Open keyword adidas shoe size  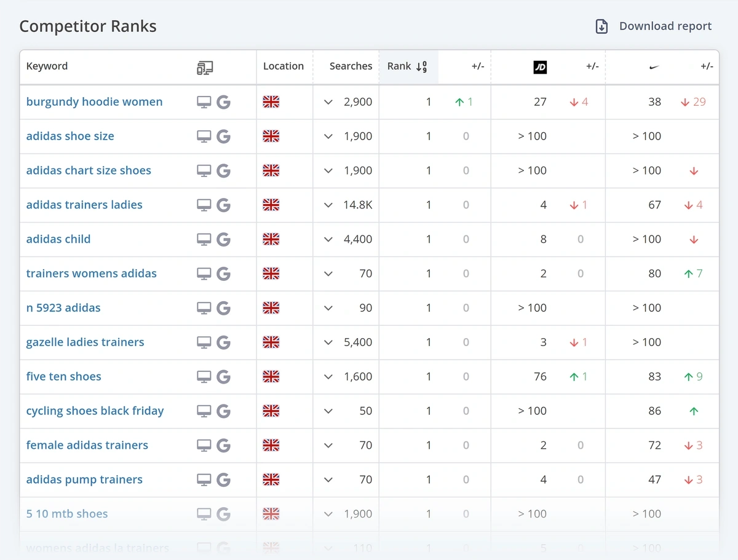pos(70,136)
